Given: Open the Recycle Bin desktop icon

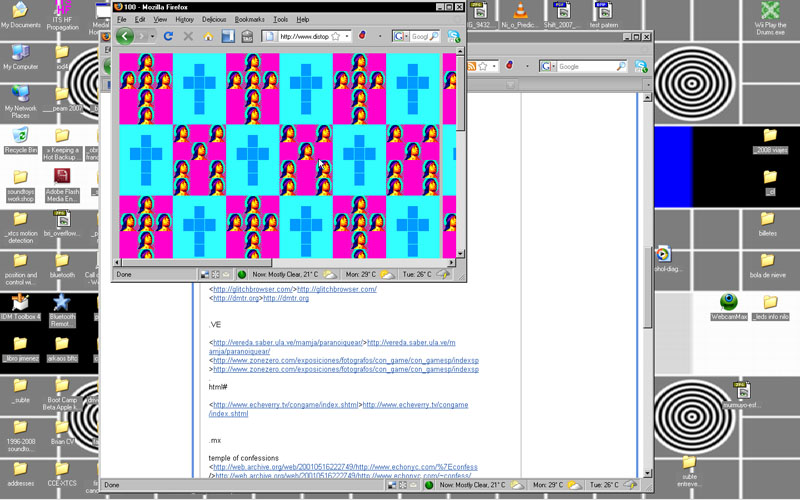Looking at the screenshot, I should [x=20, y=137].
